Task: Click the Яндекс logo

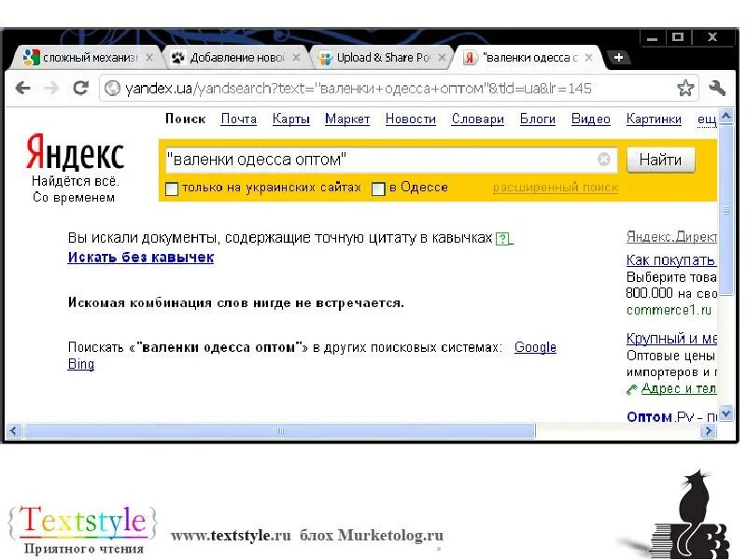Action: 76,151
